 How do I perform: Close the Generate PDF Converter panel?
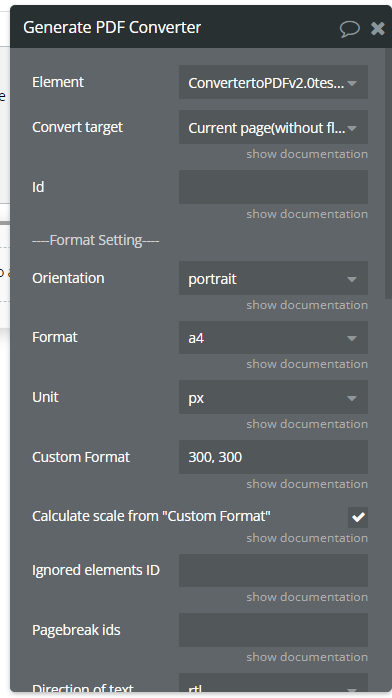click(378, 28)
